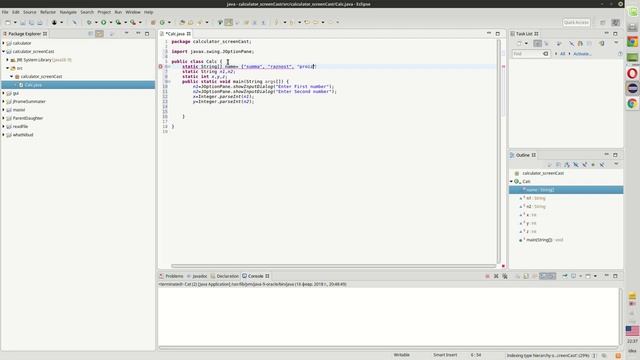Viewport: 640px width, 360px height.
Task: Collapse Calc class in Outline
Action: click(511, 181)
